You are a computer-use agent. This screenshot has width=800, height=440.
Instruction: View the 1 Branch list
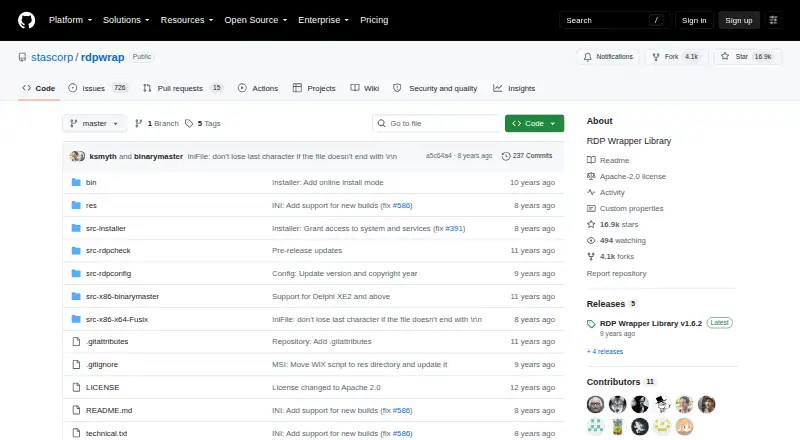pyautogui.click(x=157, y=124)
